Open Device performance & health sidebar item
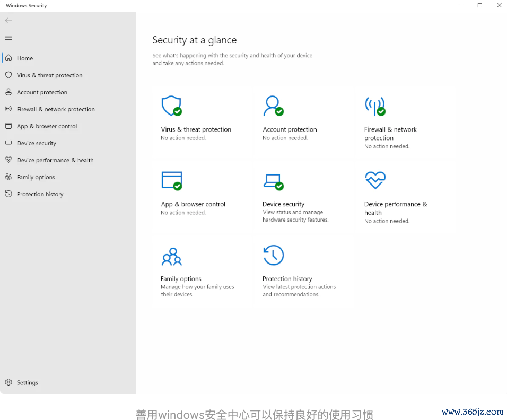The width and height of the screenshot is (507, 420). [x=68, y=160]
